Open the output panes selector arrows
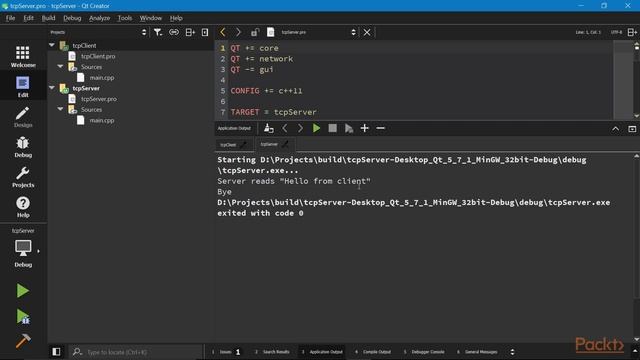This screenshot has height=360, width=640. [512, 351]
